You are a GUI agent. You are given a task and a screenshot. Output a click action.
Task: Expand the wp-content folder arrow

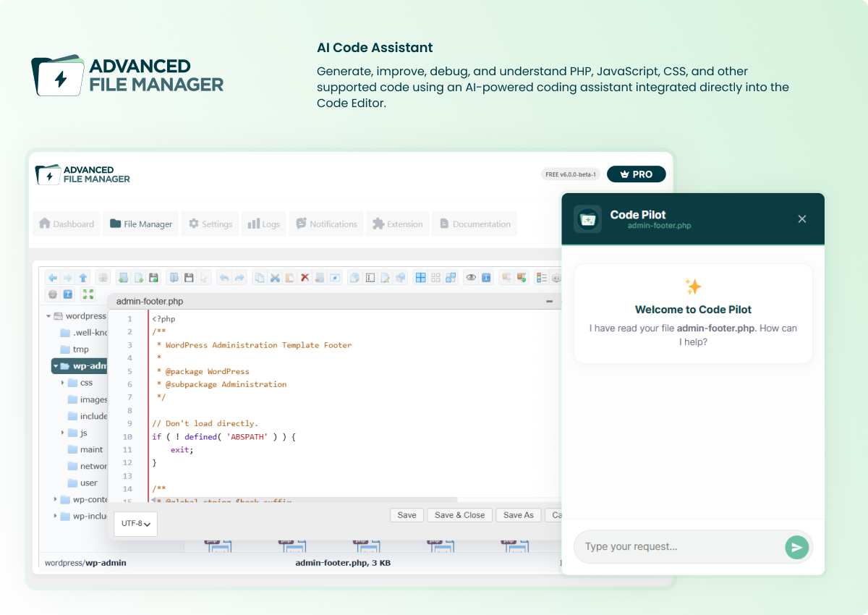pyautogui.click(x=56, y=499)
